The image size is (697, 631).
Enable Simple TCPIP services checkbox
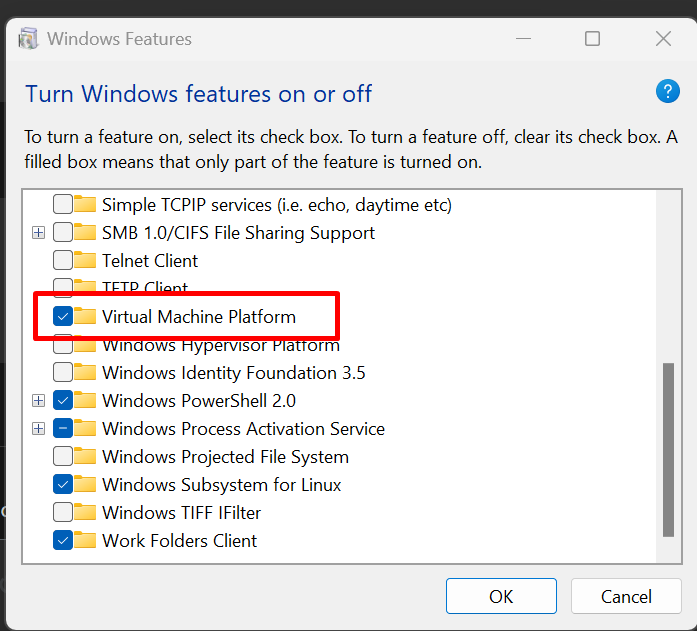[63, 204]
